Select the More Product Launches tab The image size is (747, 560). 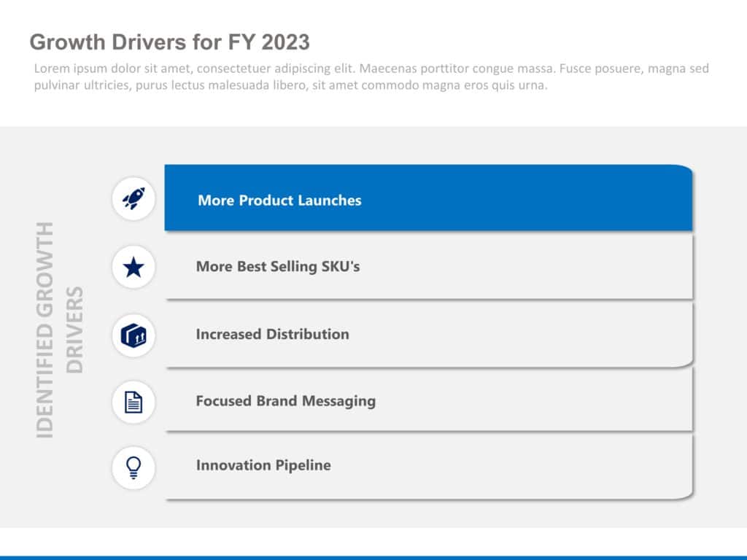pos(428,198)
